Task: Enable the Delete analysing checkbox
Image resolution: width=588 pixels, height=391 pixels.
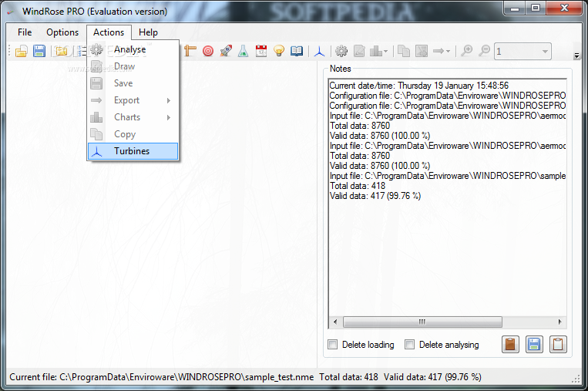Action: (409, 345)
